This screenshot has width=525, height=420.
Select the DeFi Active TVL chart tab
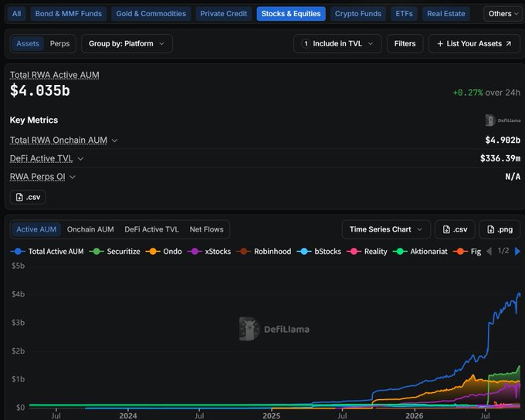point(151,229)
